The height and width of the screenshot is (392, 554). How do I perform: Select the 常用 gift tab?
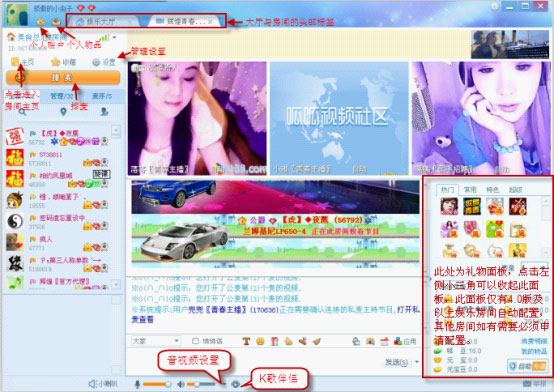[x=470, y=189]
